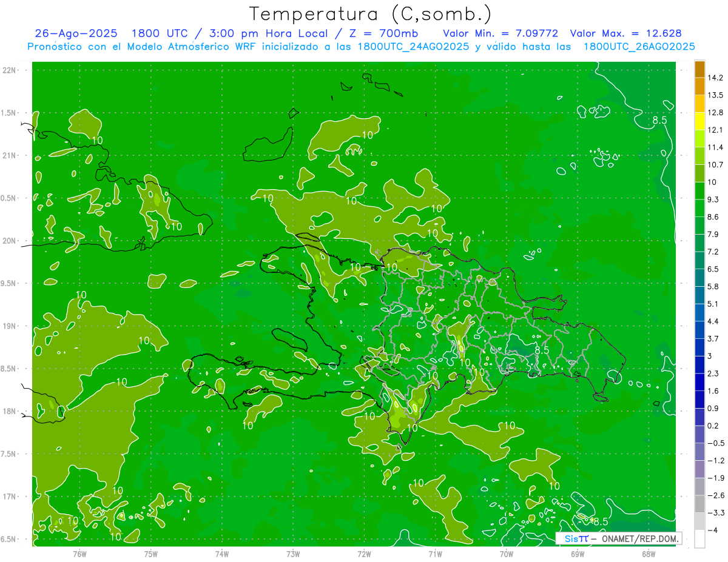The height and width of the screenshot is (562, 728).
Task: Click the 0.2 color scale label
Action: coord(713,426)
